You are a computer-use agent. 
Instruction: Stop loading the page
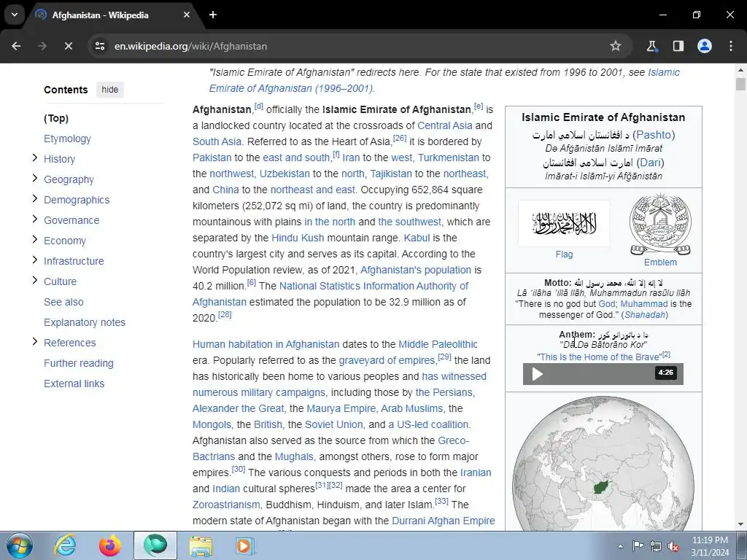(68, 46)
